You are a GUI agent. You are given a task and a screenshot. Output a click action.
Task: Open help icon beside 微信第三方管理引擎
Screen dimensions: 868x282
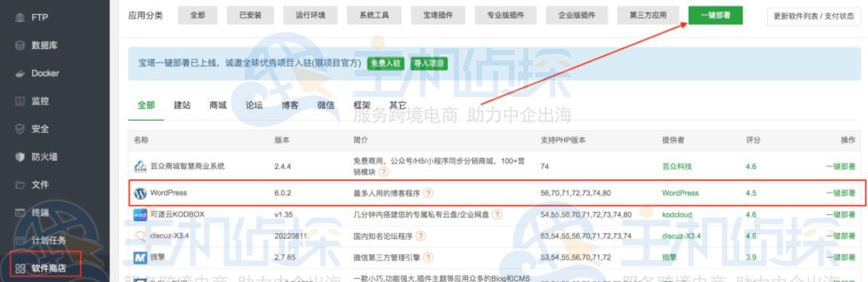tap(428, 258)
